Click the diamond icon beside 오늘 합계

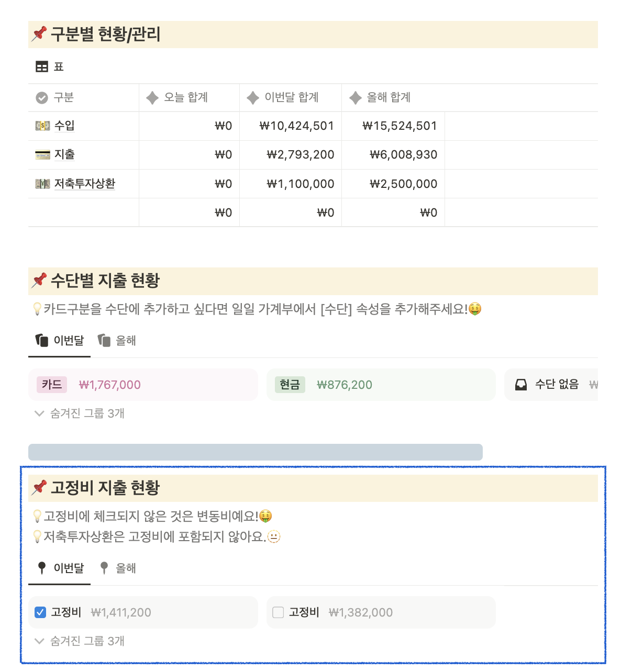point(152,97)
